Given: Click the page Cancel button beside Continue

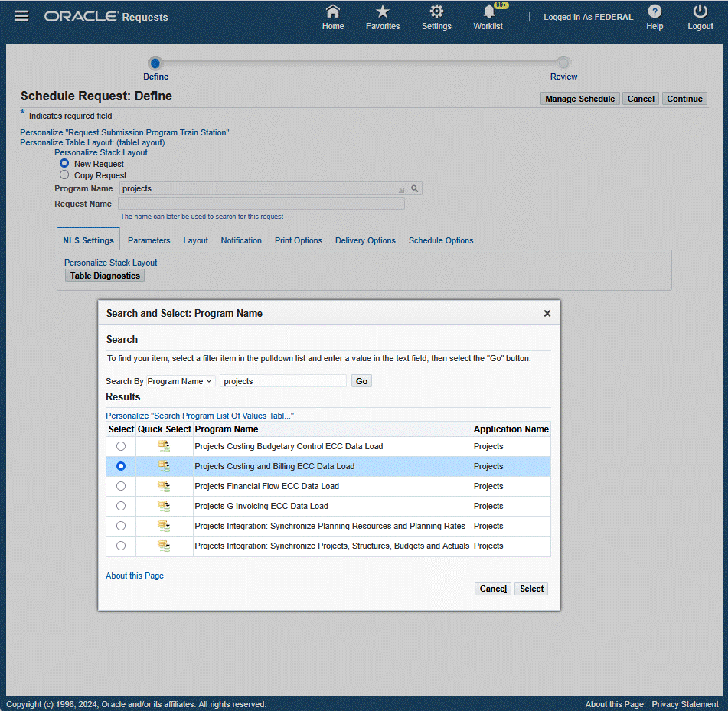Looking at the screenshot, I should coord(640,99).
